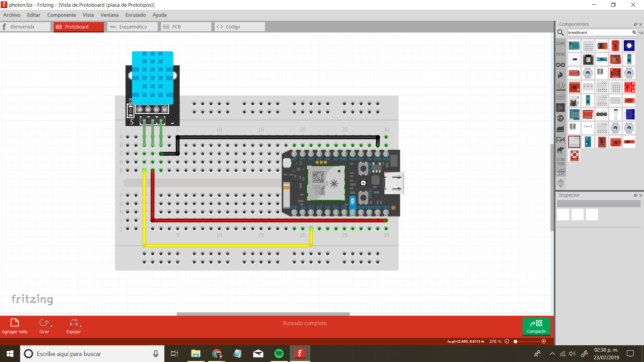This screenshot has height=362, width=644.
Task: Open the Componente menu
Action: tap(62, 15)
